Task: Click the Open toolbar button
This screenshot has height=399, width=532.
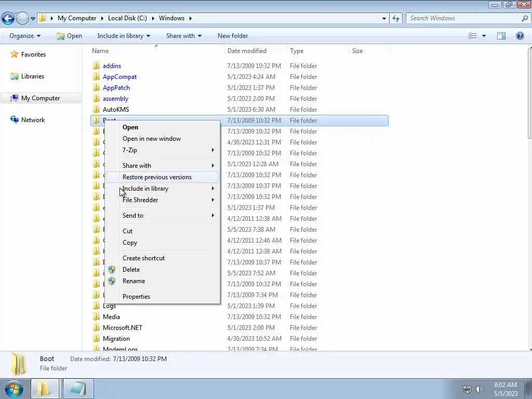Action: (x=69, y=36)
